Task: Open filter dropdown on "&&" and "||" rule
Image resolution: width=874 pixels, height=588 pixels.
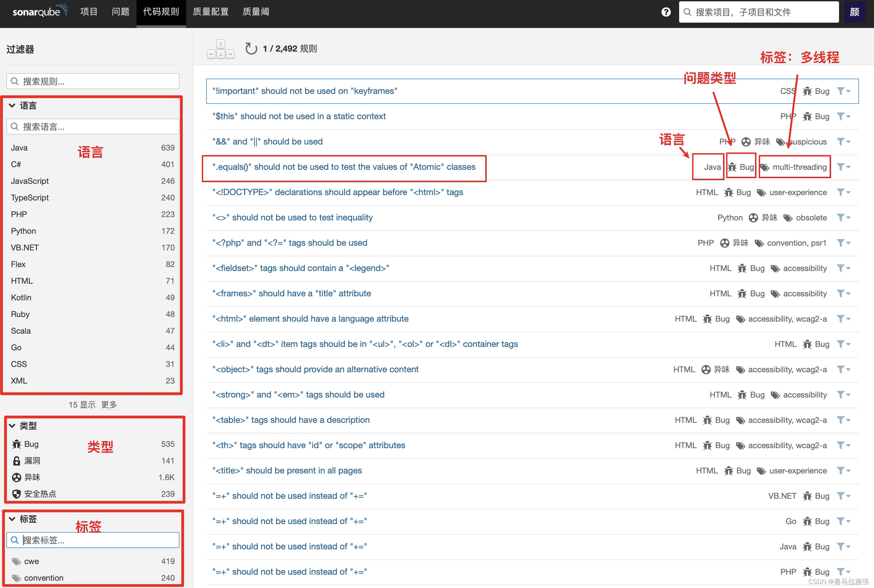Action: (x=843, y=142)
